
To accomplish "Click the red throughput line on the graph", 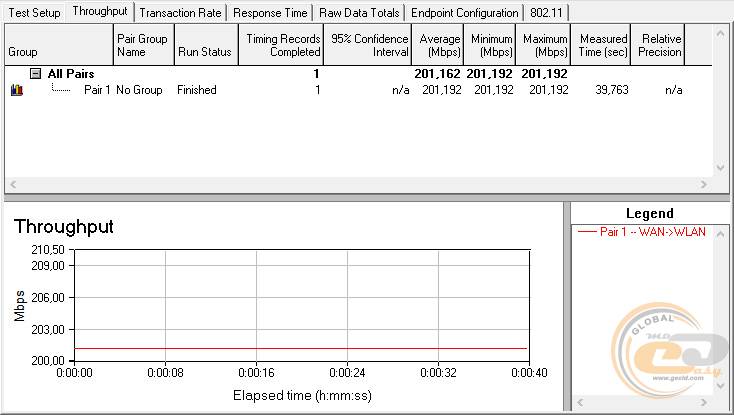I will pyautogui.click(x=300, y=348).
